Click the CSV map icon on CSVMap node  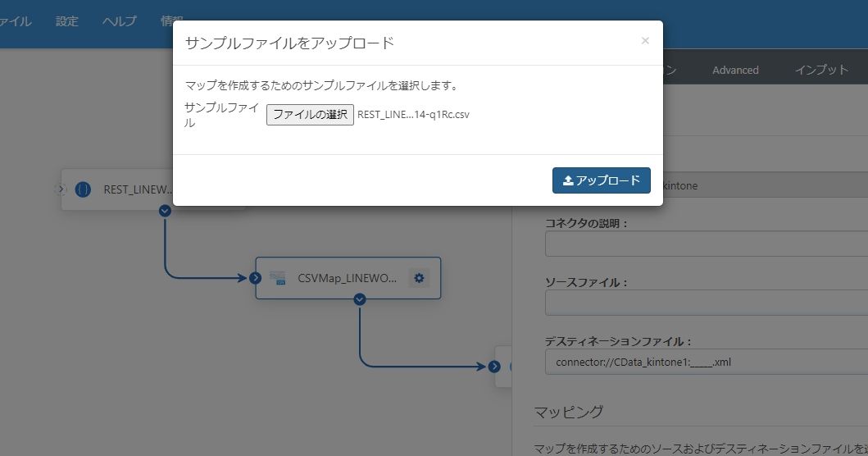(277, 278)
